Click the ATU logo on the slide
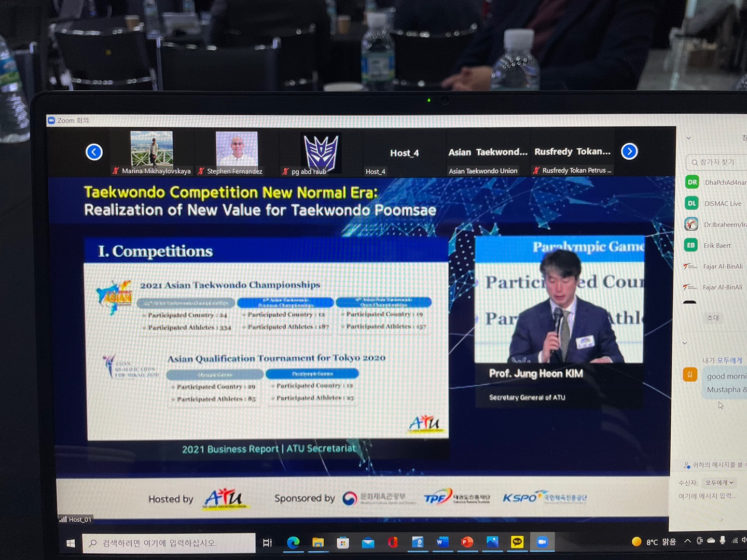747x560 pixels. [x=426, y=423]
